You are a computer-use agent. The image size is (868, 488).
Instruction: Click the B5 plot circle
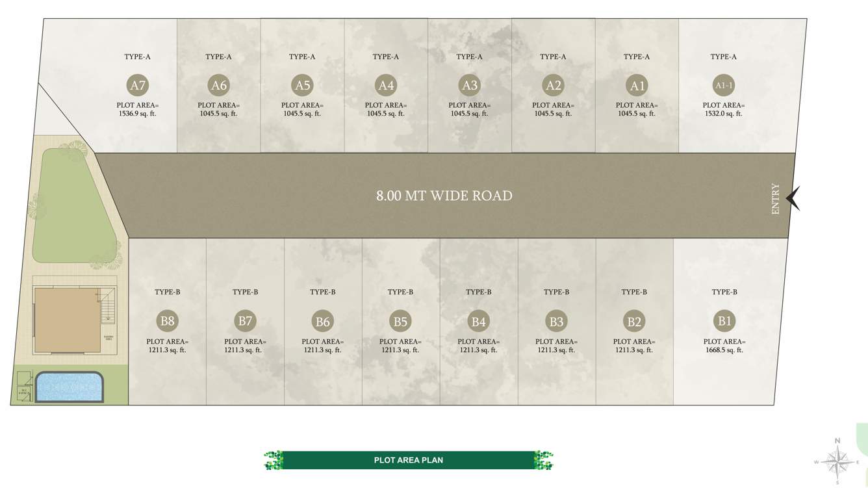click(398, 320)
